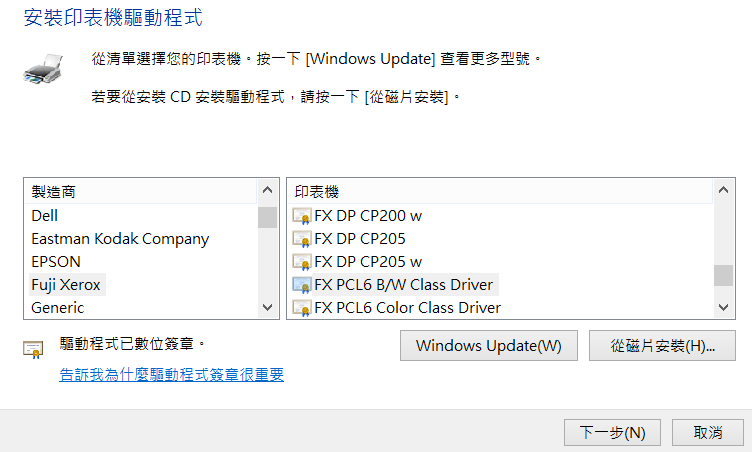Choose FX PCL6 Color Class Driver printer
752x452 pixels.
click(x=407, y=308)
